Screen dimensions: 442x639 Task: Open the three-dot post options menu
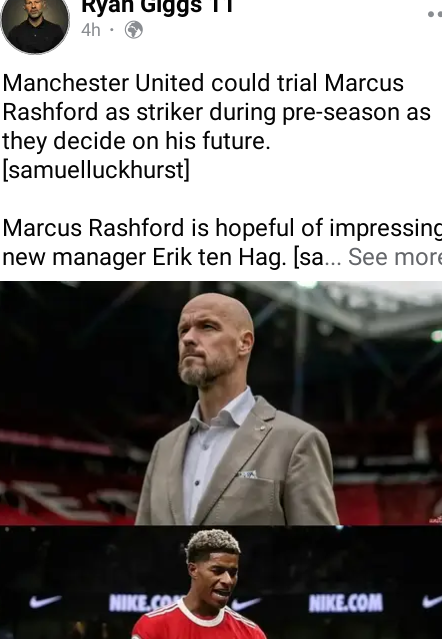(x=435, y=14)
